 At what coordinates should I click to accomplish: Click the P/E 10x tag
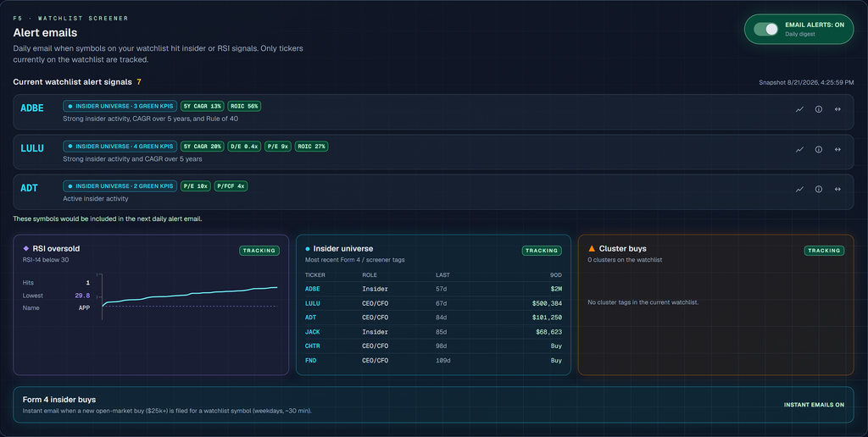[196, 185]
